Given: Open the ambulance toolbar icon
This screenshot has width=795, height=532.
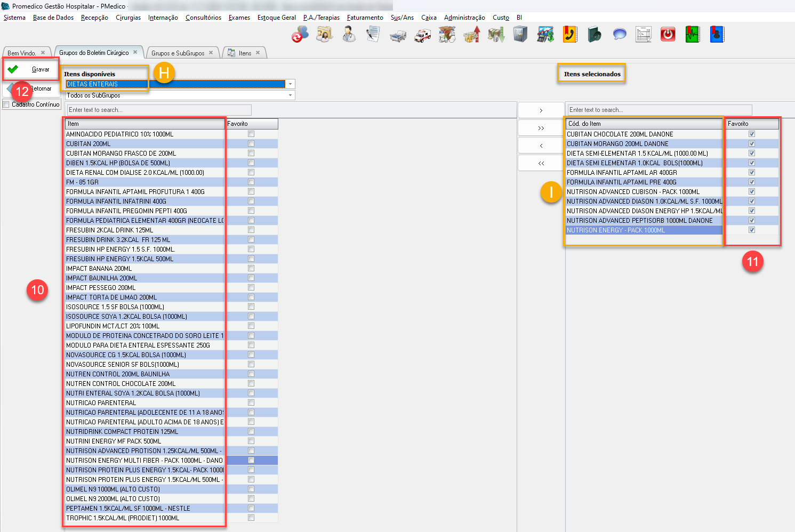Looking at the screenshot, I should click(422, 35).
